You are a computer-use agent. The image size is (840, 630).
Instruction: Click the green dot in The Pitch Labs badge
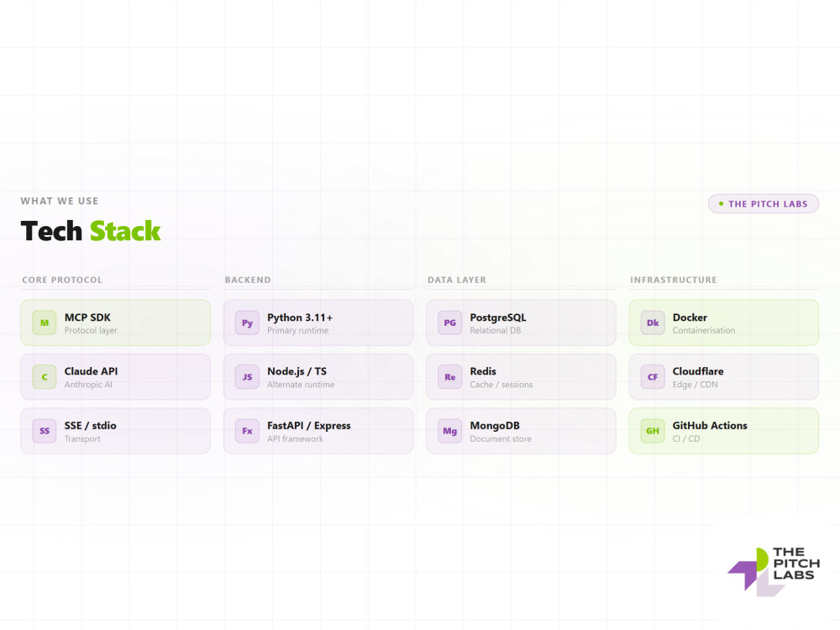click(x=721, y=203)
